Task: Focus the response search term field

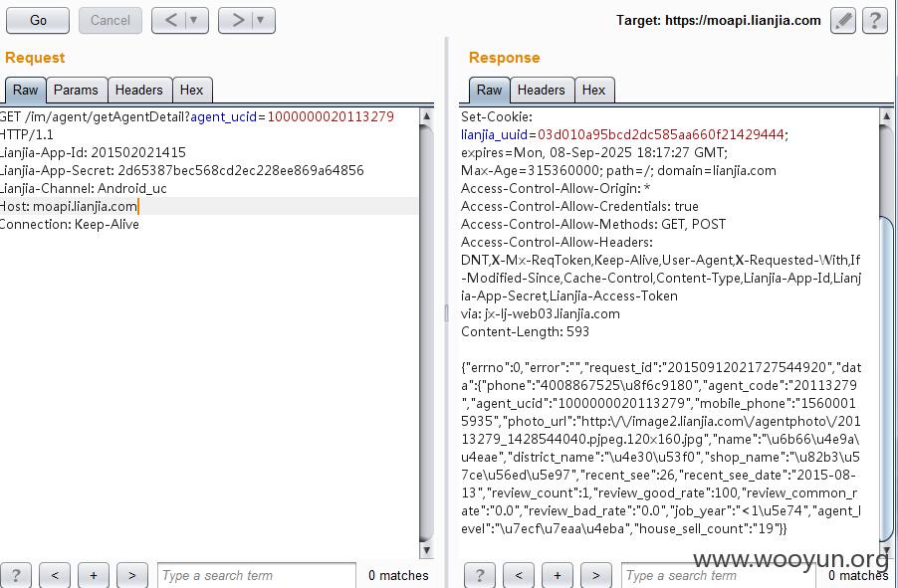Action: 719,575
